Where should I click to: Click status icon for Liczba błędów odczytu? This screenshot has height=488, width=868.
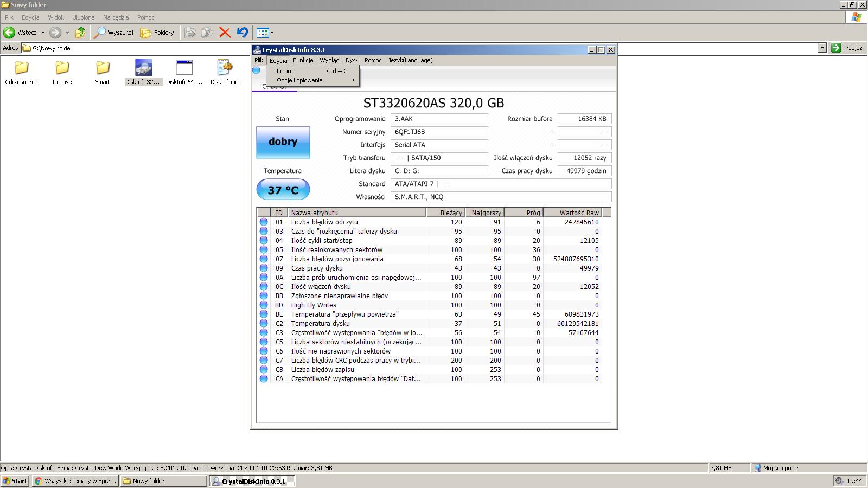pyautogui.click(x=264, y=222)
